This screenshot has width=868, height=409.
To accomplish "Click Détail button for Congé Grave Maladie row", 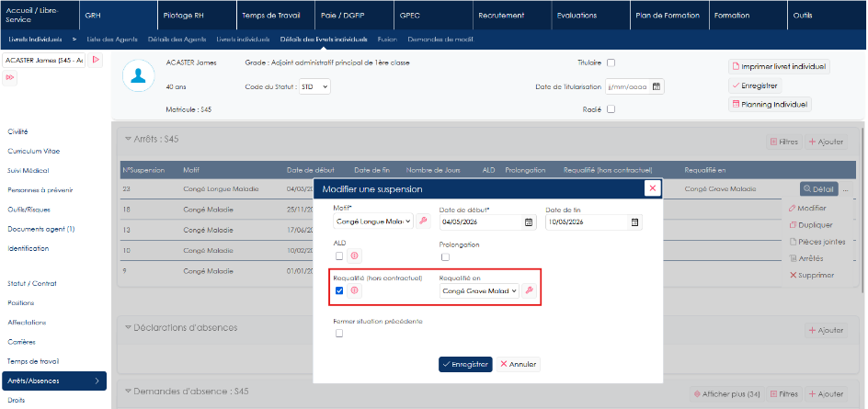I will point(818,189).
